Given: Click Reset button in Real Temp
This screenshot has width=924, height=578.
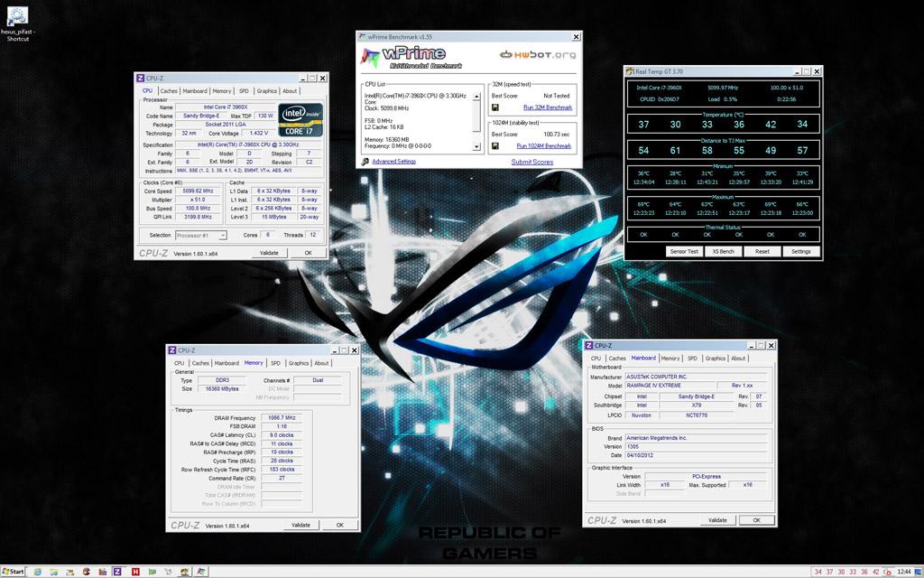Looking at the screenshot, I should coord(762,251).
